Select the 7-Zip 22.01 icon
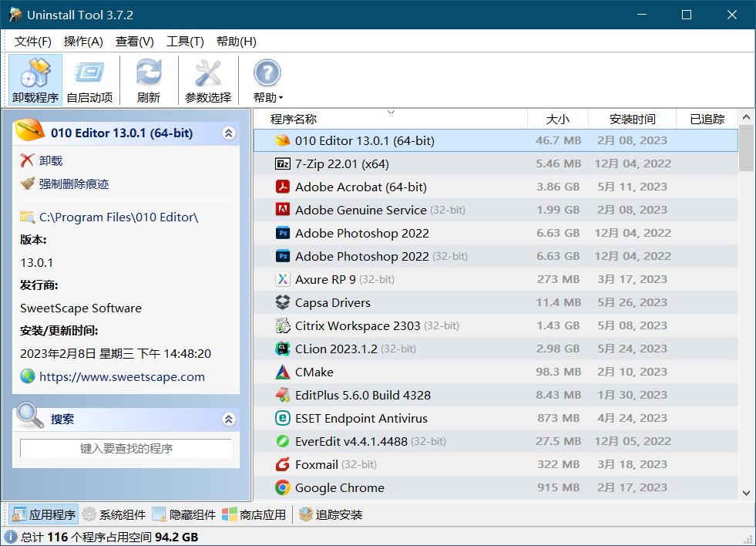The width and height of the screenshot is (756, 546). [283, 163]
